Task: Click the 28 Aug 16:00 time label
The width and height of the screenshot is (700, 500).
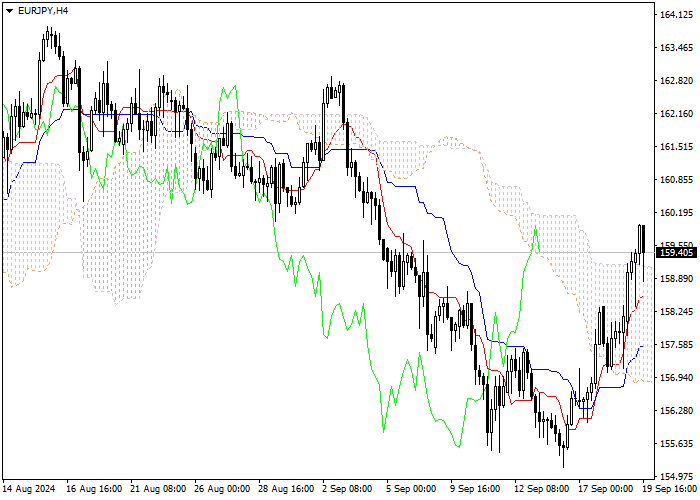Action: tap(287, 489)
